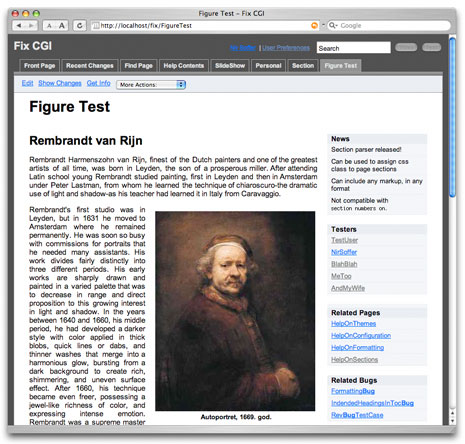Click the Rembrandt self-portrait image
Viewport: 465px width, 444px height.
pos(235,311)
